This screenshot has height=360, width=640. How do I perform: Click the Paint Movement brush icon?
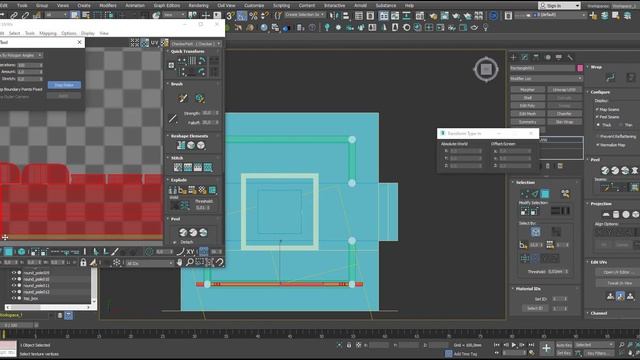183,98
